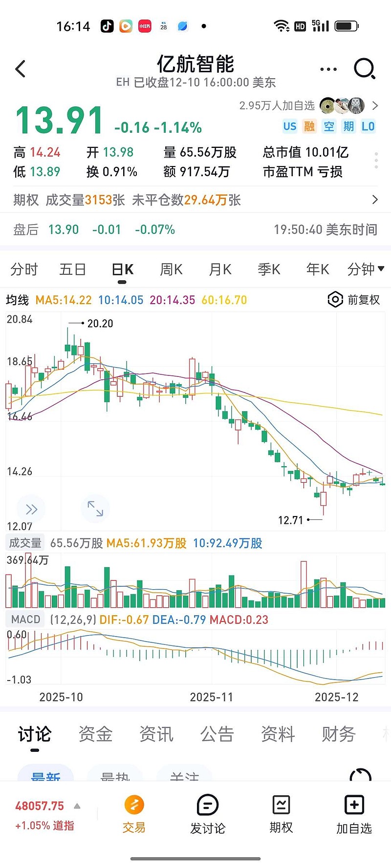This screenshot has height=868, width=391.
Task: Tap the 成交量 volume indicator label
Action: pos(25,543)
